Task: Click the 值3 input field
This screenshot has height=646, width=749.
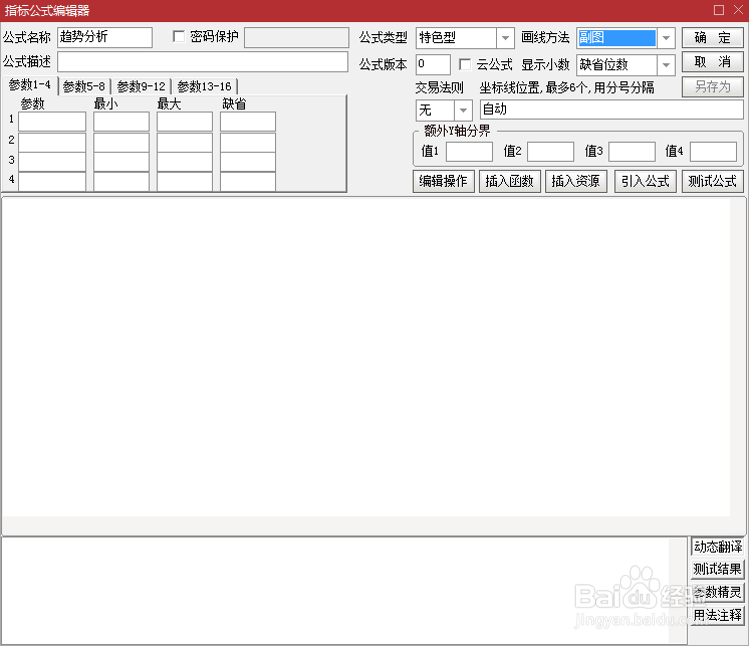Action: pos(631,151)
